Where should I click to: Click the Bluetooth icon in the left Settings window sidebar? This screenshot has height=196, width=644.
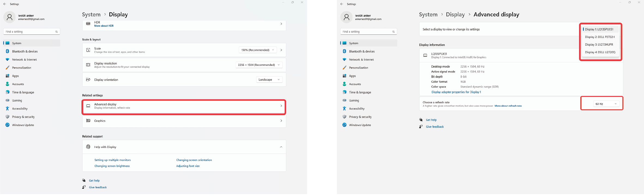[x=7, y=51]
